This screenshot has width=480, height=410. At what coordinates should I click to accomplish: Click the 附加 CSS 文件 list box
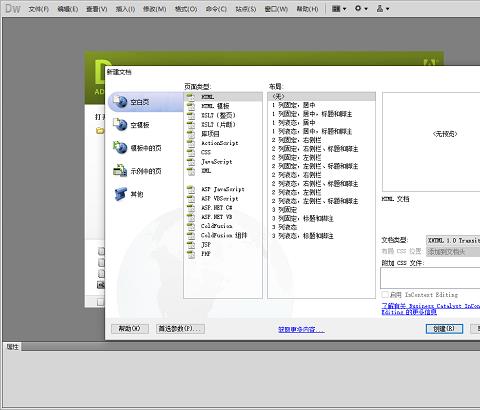point(430,278)
